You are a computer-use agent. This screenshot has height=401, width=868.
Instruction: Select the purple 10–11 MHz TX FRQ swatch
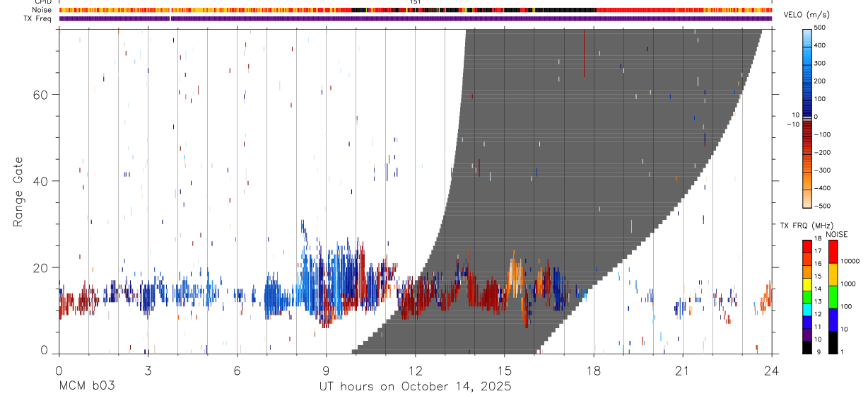tap(807, 335)
